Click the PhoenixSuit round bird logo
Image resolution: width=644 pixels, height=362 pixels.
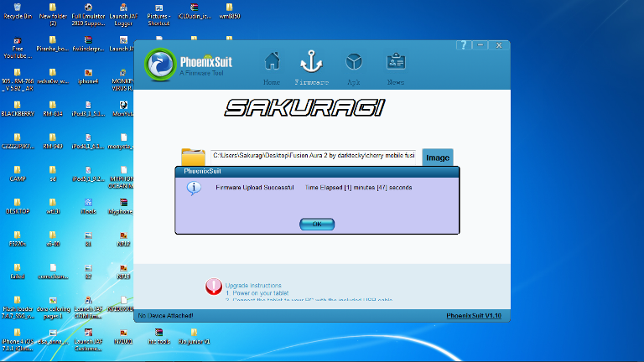click(160, 65)
